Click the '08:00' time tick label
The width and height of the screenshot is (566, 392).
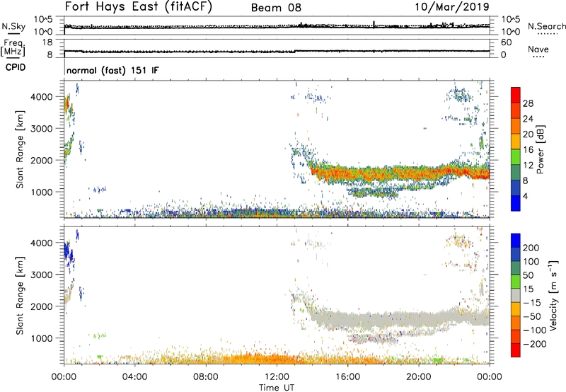(x=206, y=377)
